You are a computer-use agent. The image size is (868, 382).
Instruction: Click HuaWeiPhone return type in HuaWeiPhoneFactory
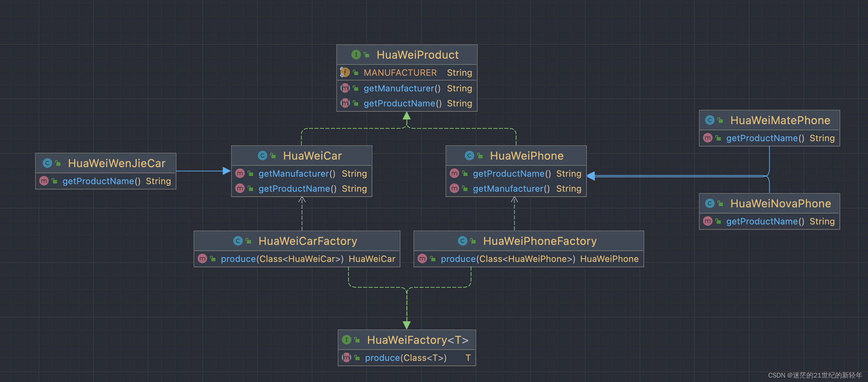609,259
